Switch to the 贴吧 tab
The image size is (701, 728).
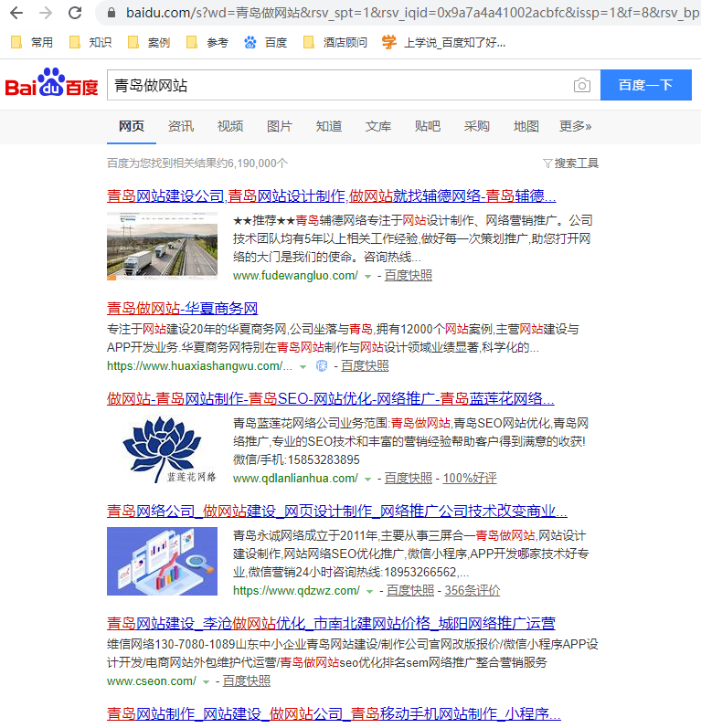428,126
